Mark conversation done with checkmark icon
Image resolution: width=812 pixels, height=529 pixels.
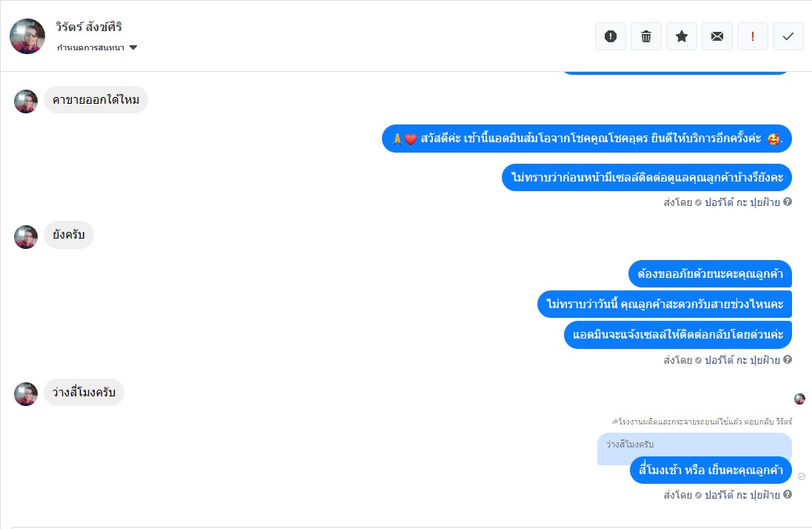pos(788,36)
